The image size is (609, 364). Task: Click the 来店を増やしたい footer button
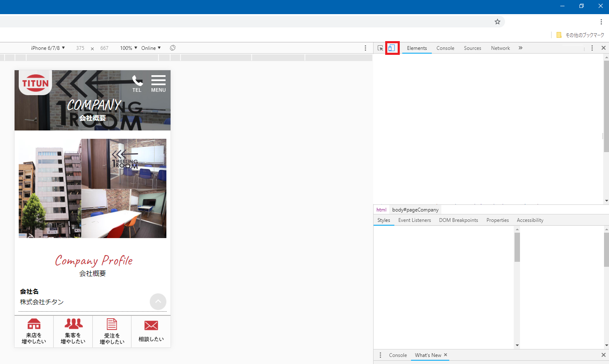point(34,331)
